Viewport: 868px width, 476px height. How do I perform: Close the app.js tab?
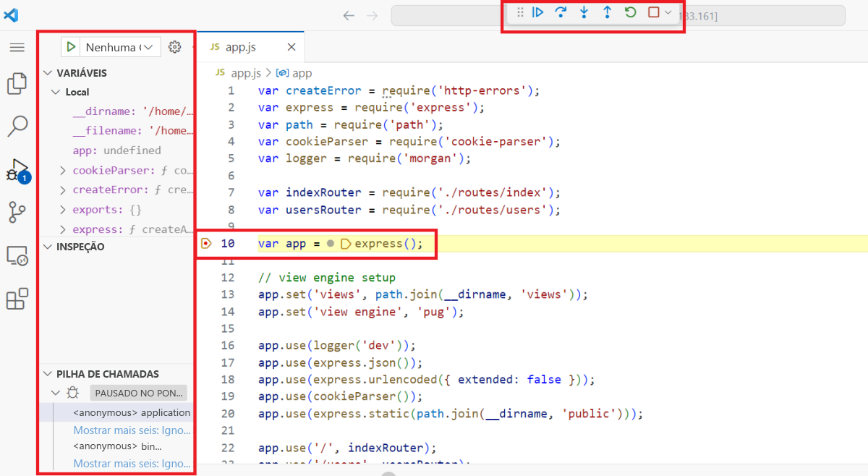(292, 47)
